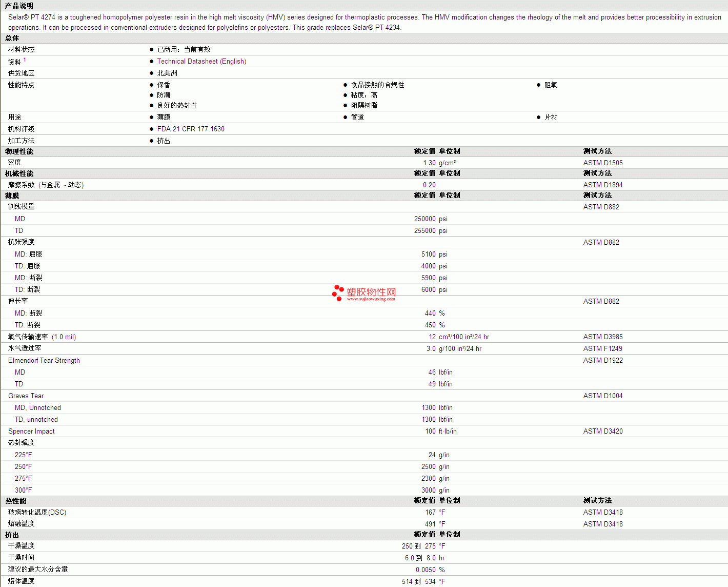Click ASTM D3985 test method
Viewport: 728px width, 587px height.
pyautogui.click(x=603, y=337)
